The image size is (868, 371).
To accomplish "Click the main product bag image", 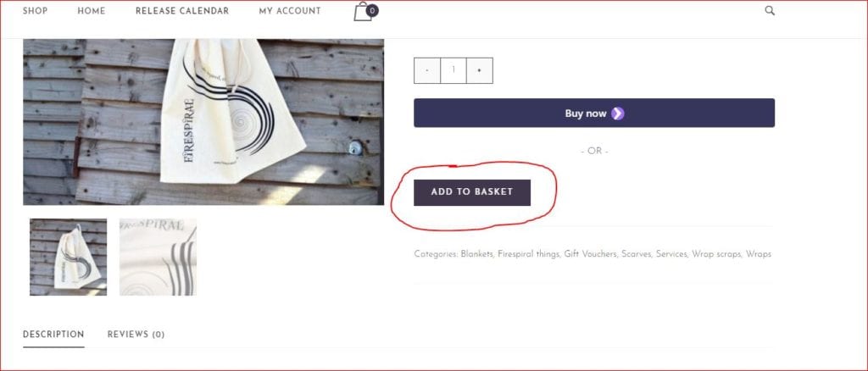I will click(x=203, y=122).
